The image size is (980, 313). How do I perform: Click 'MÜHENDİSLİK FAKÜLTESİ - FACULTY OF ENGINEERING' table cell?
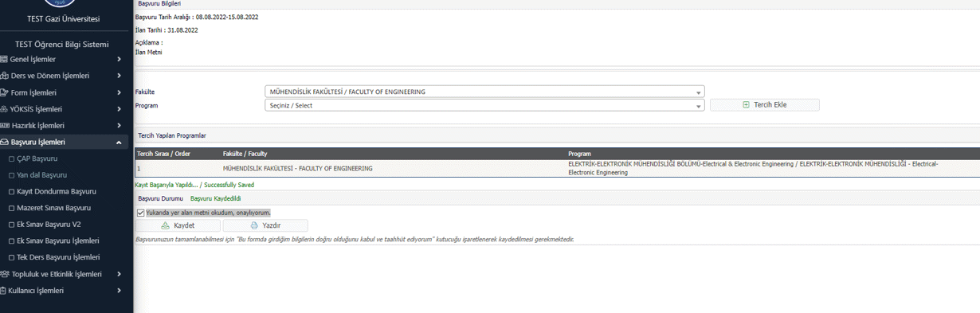click(x=297, y=169)
